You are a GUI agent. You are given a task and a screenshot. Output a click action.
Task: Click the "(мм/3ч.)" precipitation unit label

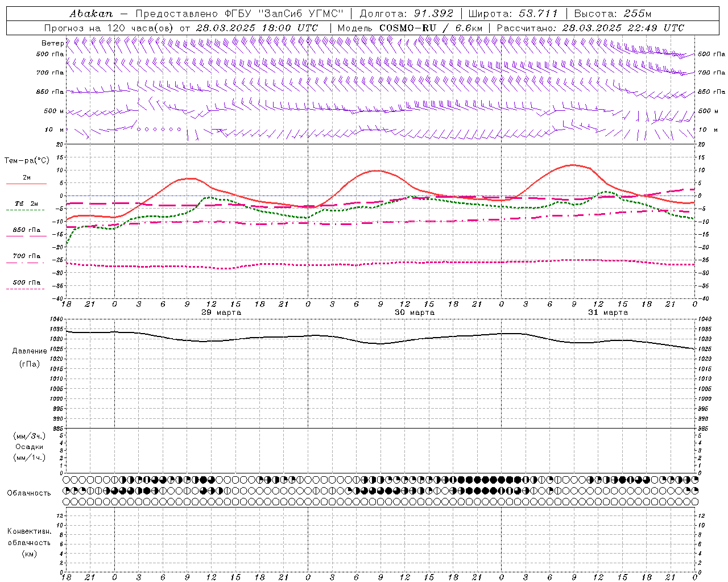(30, 436)
